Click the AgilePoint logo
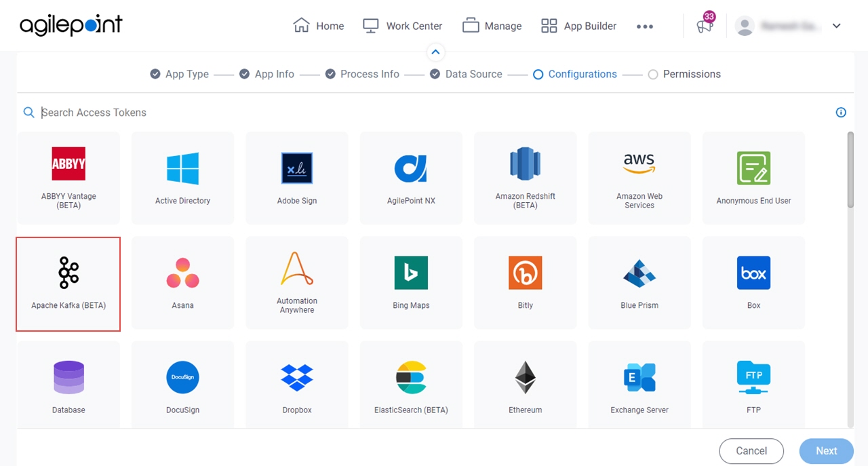Screen dimensions: 868x466 [71, 26]
